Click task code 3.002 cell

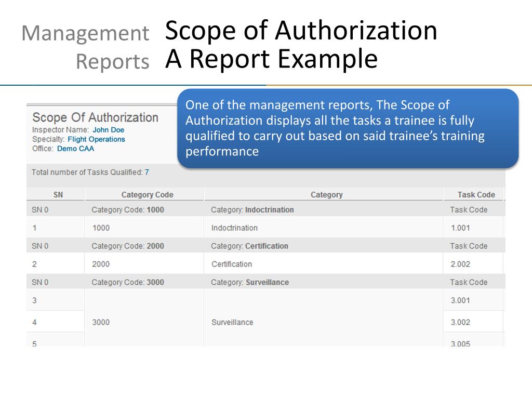point(473,322)
